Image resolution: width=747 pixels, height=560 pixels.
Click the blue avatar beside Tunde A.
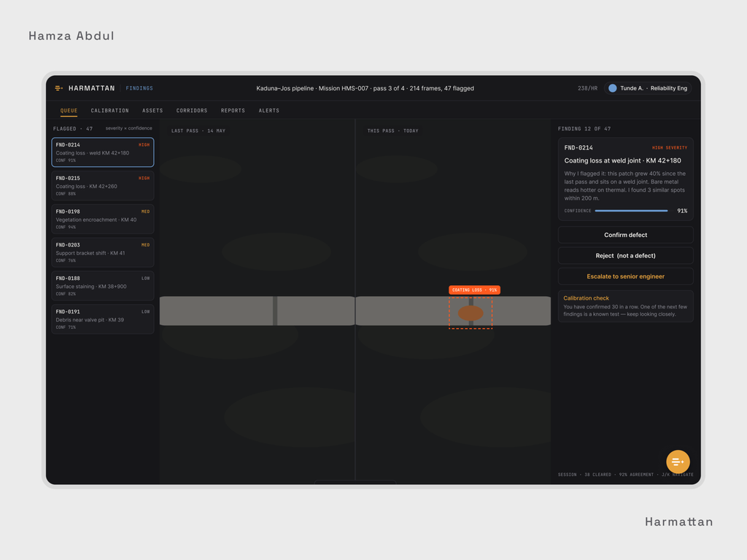click(x=612, y=88)
